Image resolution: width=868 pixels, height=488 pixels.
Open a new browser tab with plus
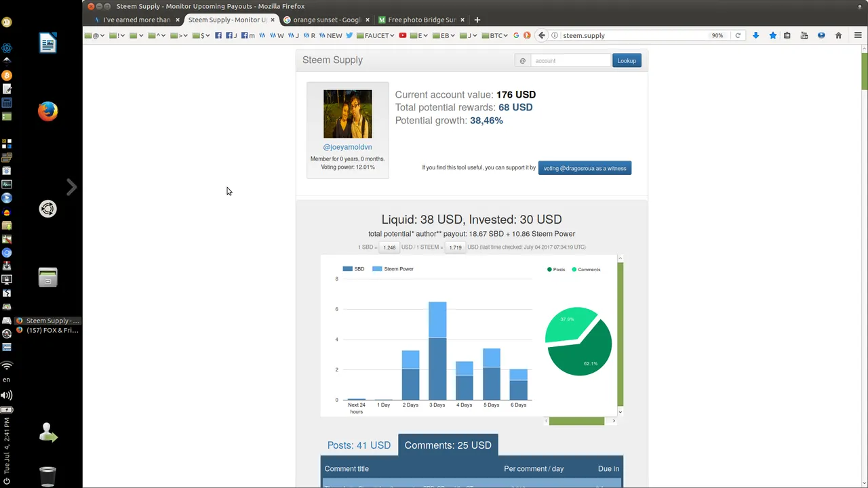pyautogui.click(x=477, y=20)
